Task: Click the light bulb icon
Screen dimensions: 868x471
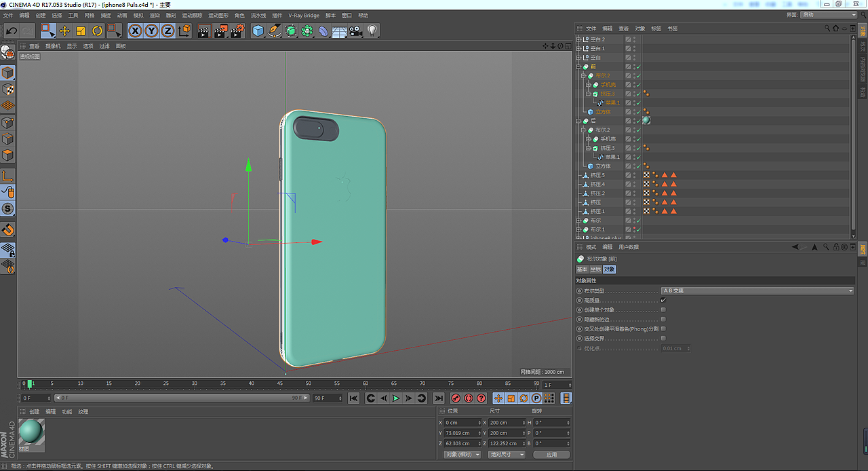Action: [372, 31]
